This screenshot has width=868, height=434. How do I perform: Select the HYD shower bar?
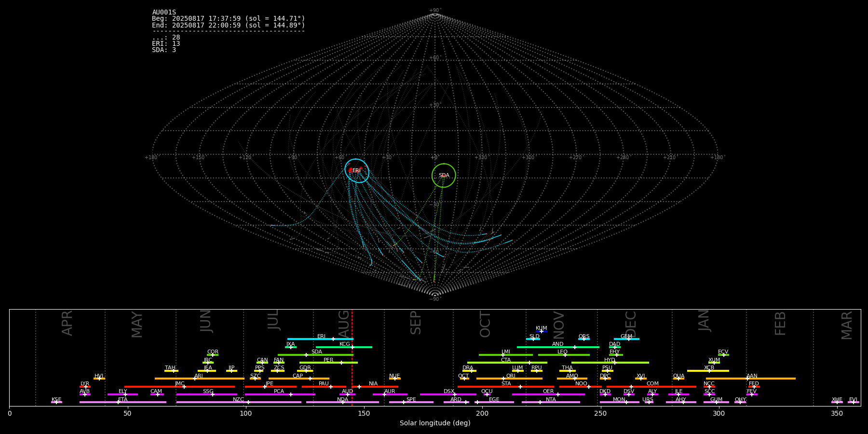pos(610,363)
